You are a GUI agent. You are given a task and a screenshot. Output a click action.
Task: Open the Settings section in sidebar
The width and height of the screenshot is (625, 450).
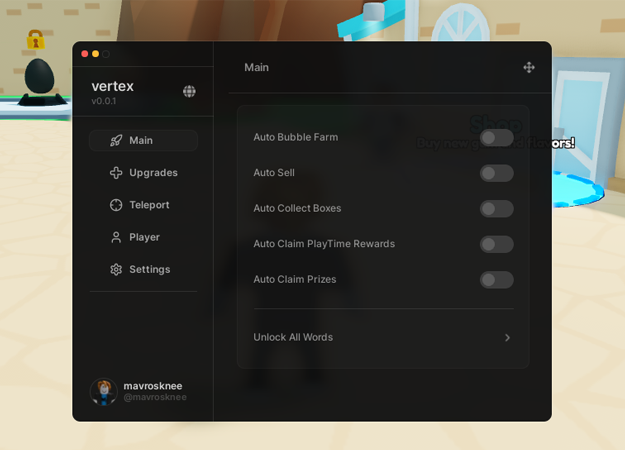click(x=149, y=269)
